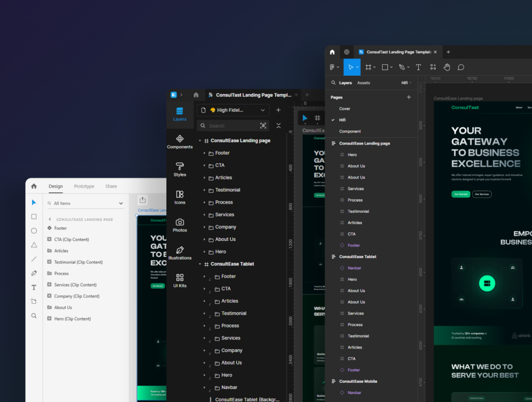Click the Search field in the middle window

click(x=233, y=126)
